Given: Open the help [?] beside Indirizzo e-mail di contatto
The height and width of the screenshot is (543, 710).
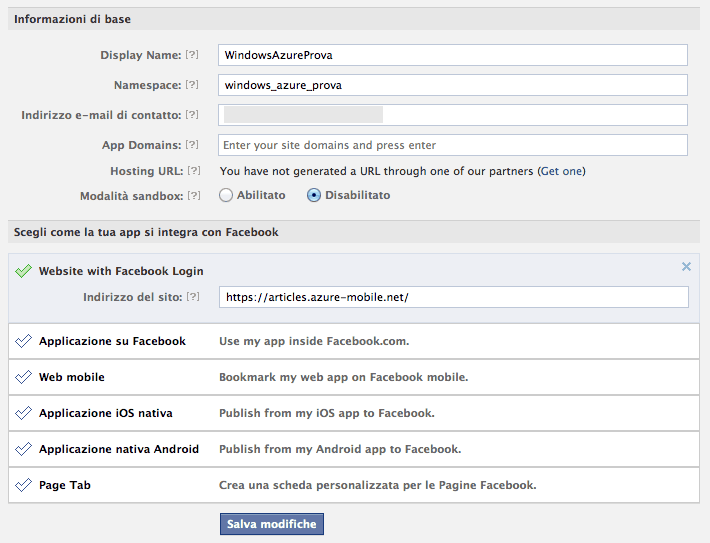Looking at the screenshot, I should pyautogui.click(x=192, y=115).
